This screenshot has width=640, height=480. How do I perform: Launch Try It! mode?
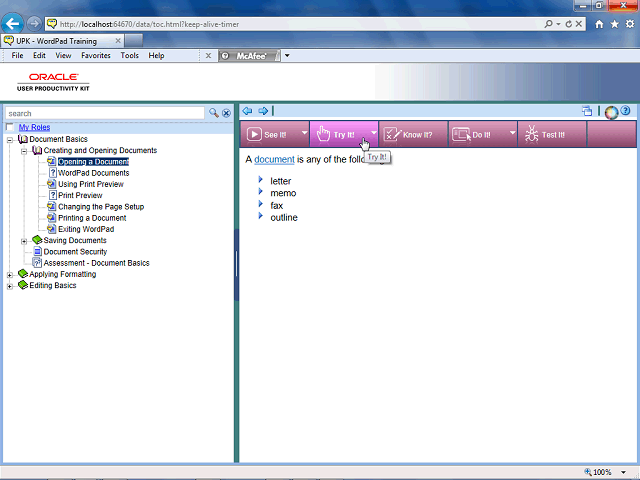click(340, 134)
